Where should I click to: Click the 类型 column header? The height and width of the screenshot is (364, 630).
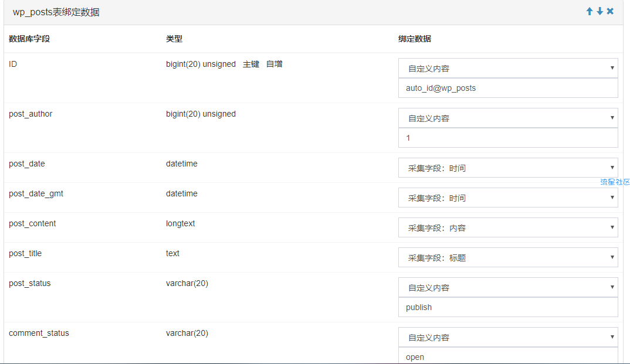(174, 39)
